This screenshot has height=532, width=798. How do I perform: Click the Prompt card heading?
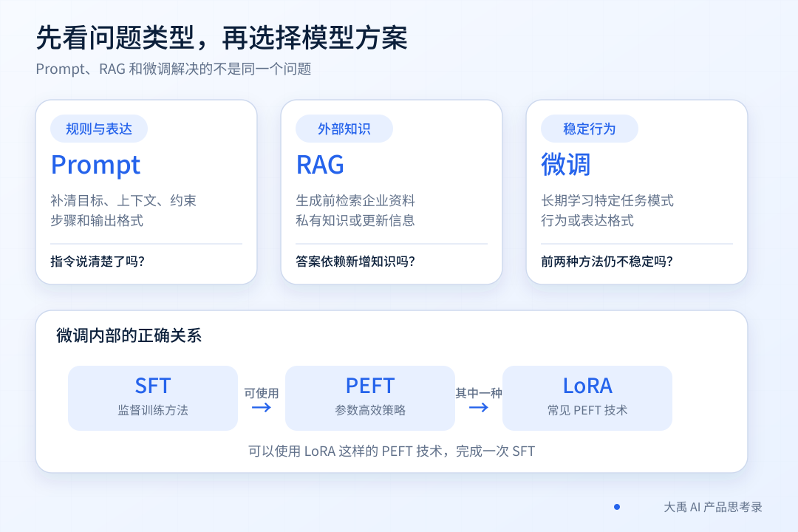click(x=95, y=165)
